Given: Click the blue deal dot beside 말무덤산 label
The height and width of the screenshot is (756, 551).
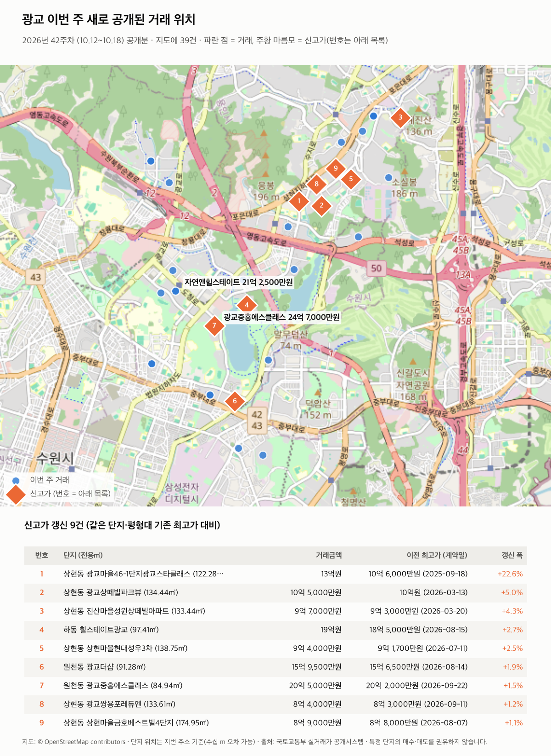Looking at the screenshot, I should (269, 360).
